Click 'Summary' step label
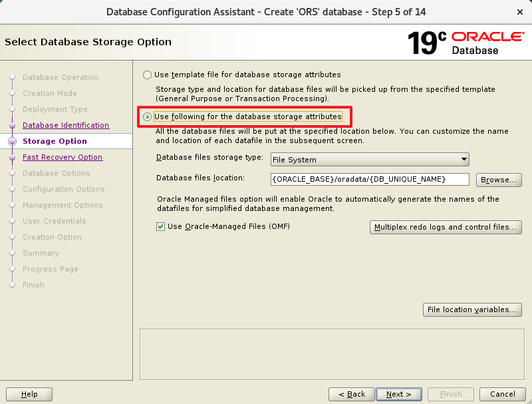Viewport: 532px width, 404px height. 41,253
